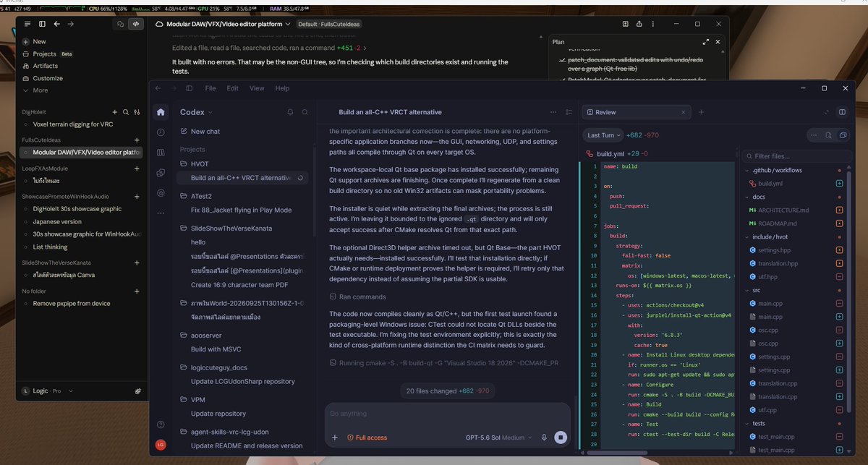Open the GPT-5.6 Sol Medium model dropdown

coord(498,438)
